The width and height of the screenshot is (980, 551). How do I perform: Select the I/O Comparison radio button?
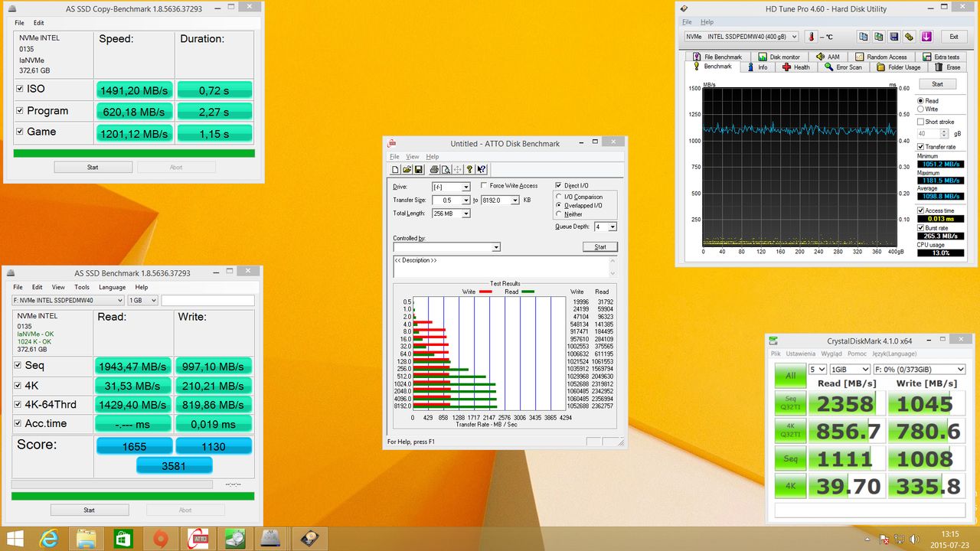click(x=559, y=197)
